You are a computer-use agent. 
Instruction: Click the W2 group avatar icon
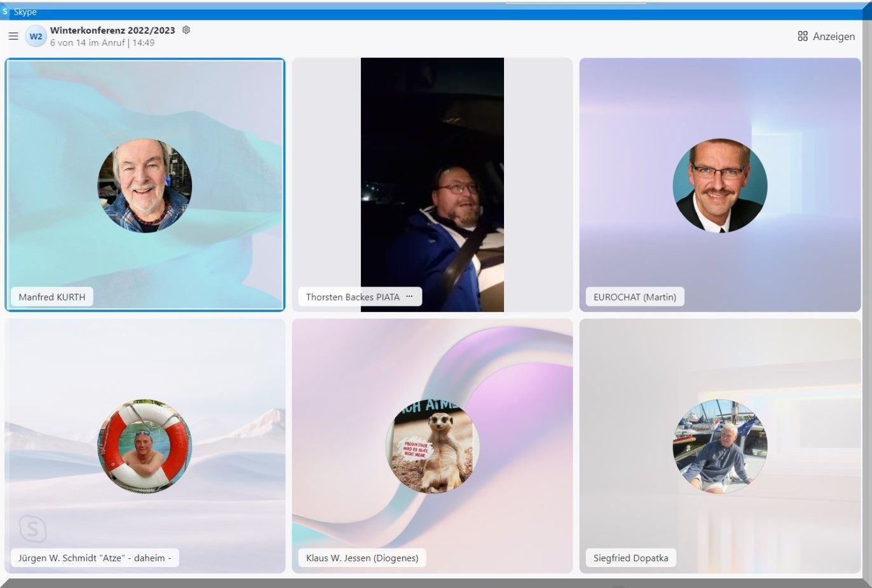[x=36, y=36]
